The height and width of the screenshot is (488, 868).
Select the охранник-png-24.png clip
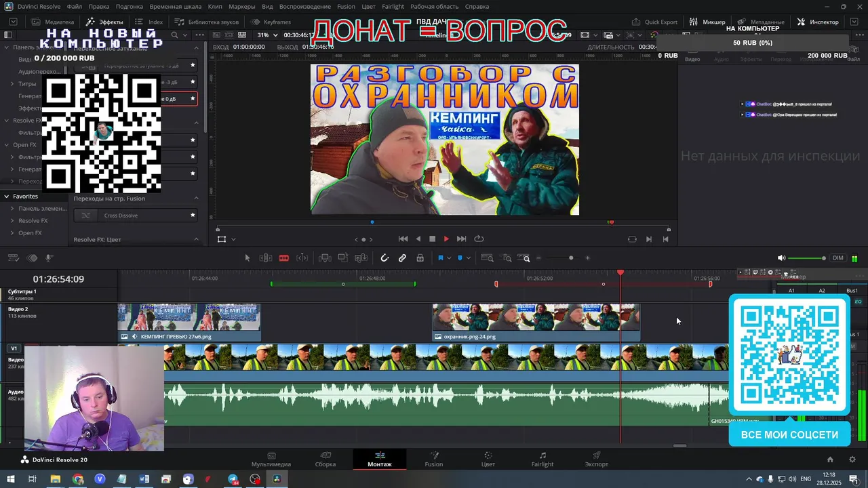[536, 323]
